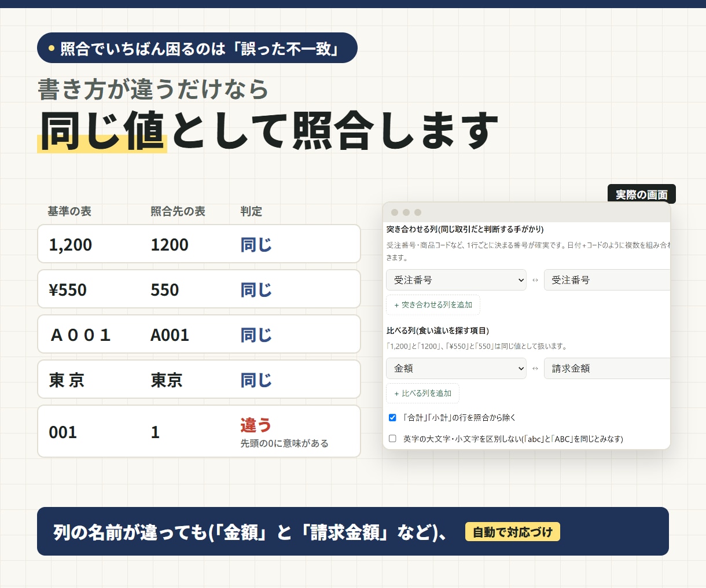The image size is (706, 588).
Task: Click the 比べる列(食い違いを探す項目) heading
Action: click(437, 331)
